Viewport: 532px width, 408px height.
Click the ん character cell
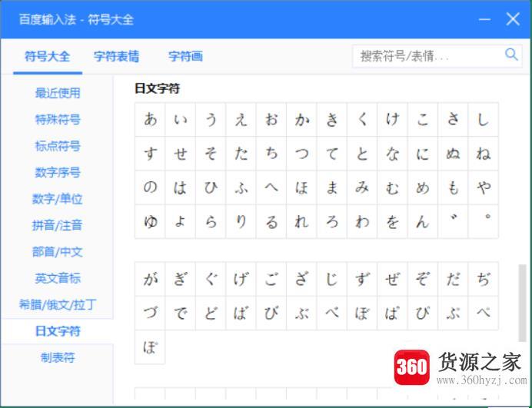pyautogui.click(x=423, y=221)
